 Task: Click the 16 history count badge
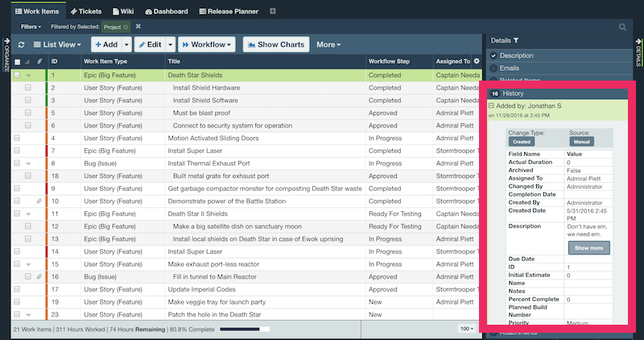click(495, 93)
